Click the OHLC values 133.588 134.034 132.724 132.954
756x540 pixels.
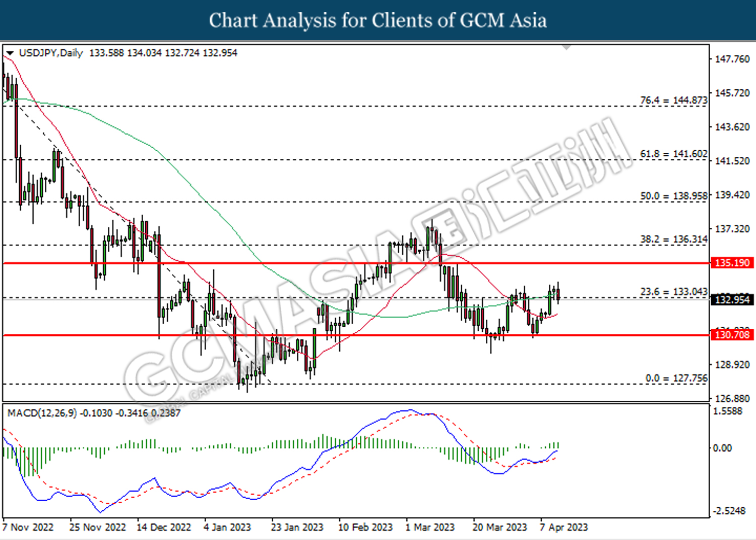point(163,53)
